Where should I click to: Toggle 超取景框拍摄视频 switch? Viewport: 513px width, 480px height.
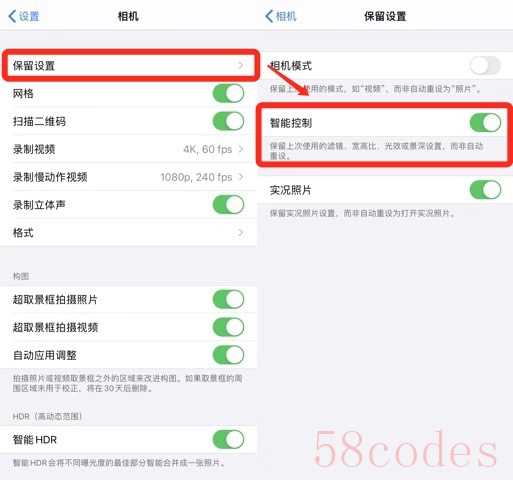tap(228, 327)
